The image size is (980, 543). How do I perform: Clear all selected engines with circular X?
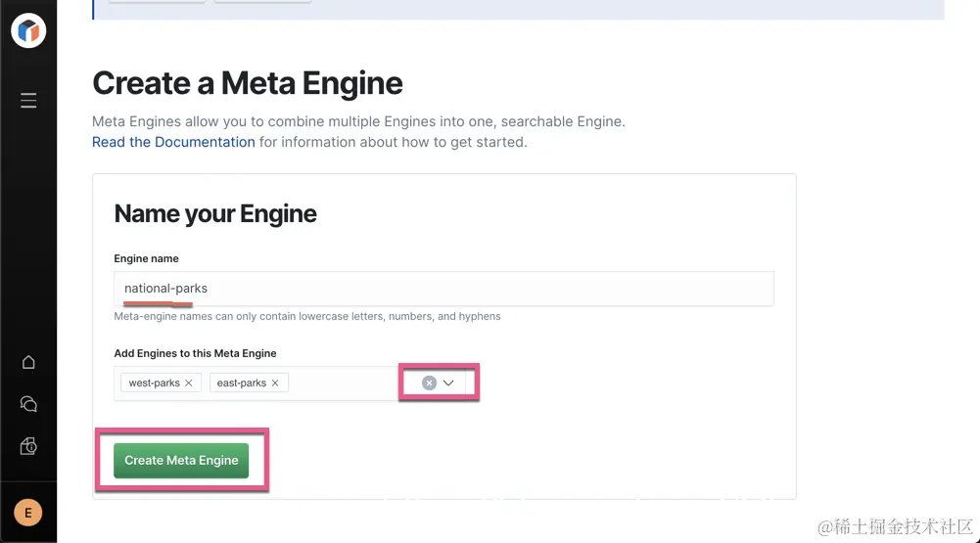click(x=429, y=384)
